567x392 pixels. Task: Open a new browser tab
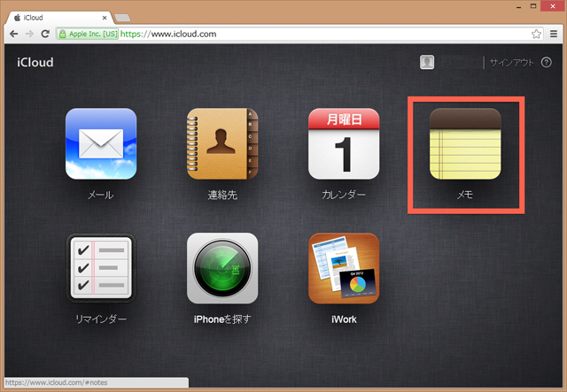pyautogui.click(x=122, y=18)
